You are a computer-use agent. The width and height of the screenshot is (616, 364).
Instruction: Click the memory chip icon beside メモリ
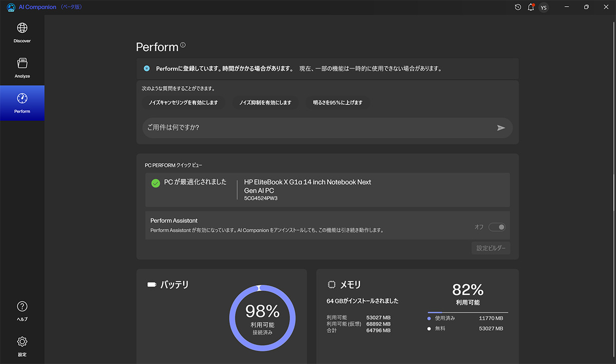coord(332,285)
